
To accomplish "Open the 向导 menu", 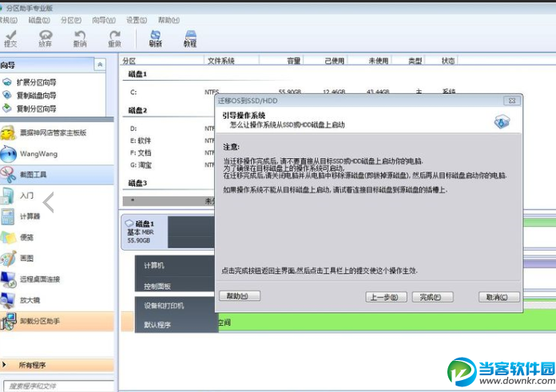I will click(x=104, y=20).
